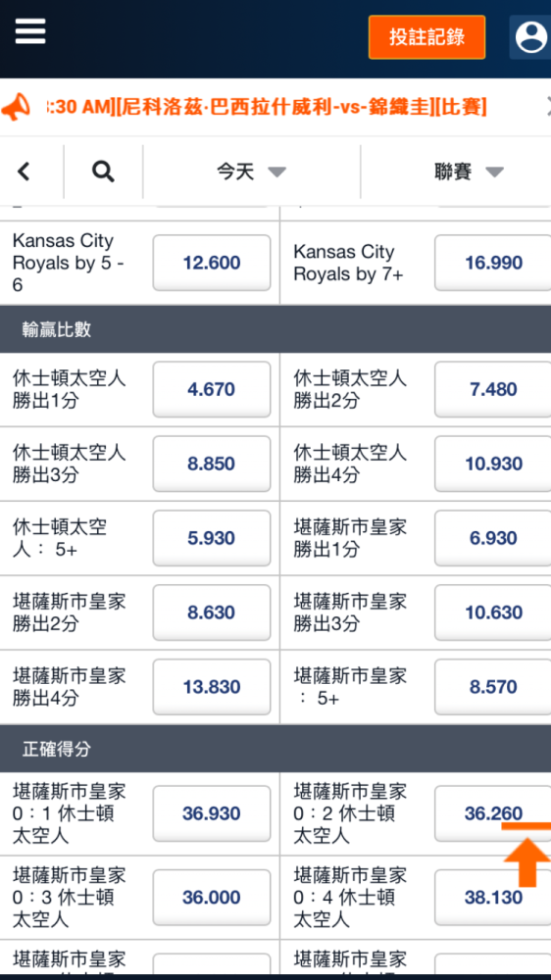Image resolution: width=551 pixels, height=980 pixels.
Task: Go back using the left arrow
Action: [x=24, y=171]
